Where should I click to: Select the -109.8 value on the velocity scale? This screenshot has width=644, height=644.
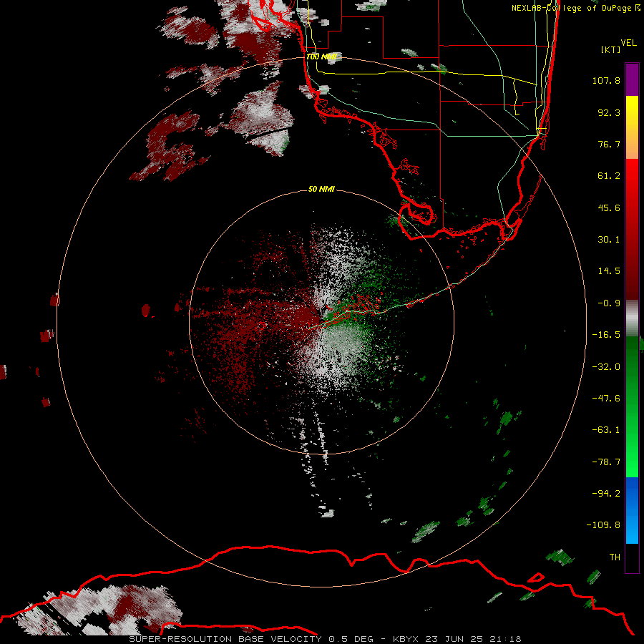(603, 525)
